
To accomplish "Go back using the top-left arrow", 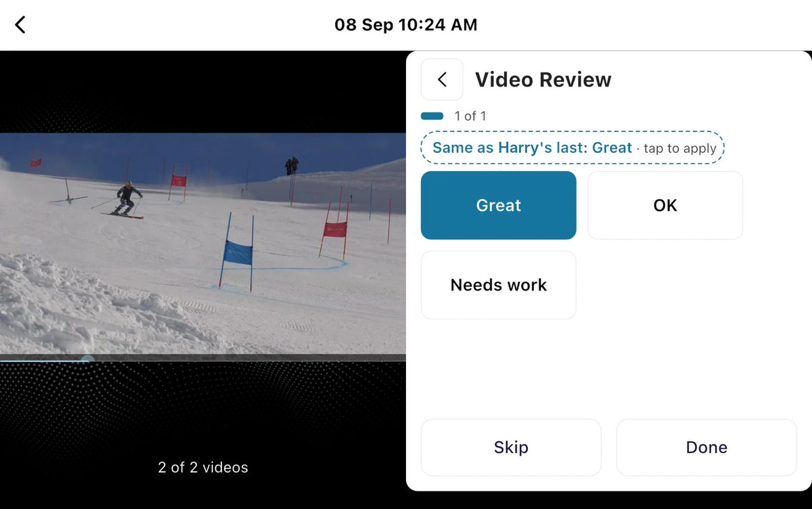I will [20, 25].
